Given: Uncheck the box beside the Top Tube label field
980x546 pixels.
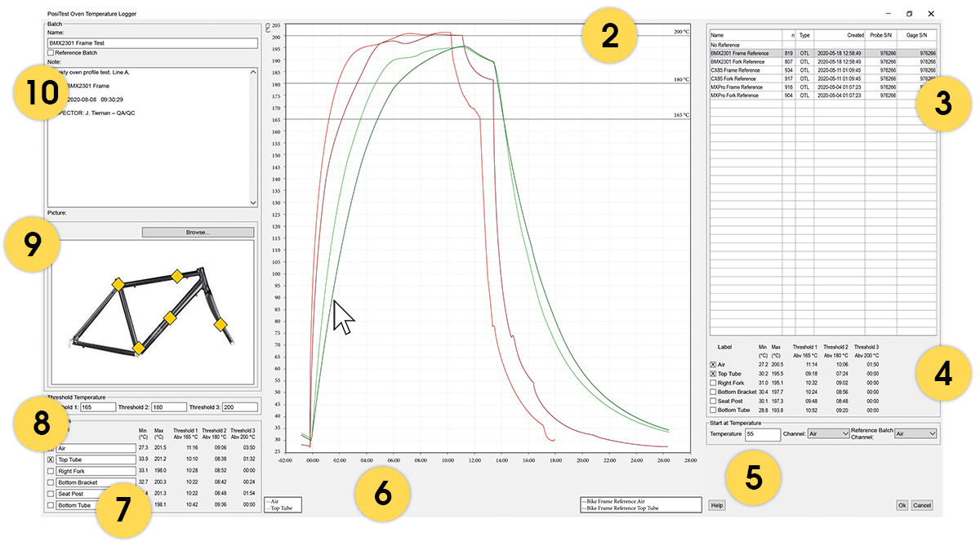Looking at the screenshot, I should tap(51, 459).
